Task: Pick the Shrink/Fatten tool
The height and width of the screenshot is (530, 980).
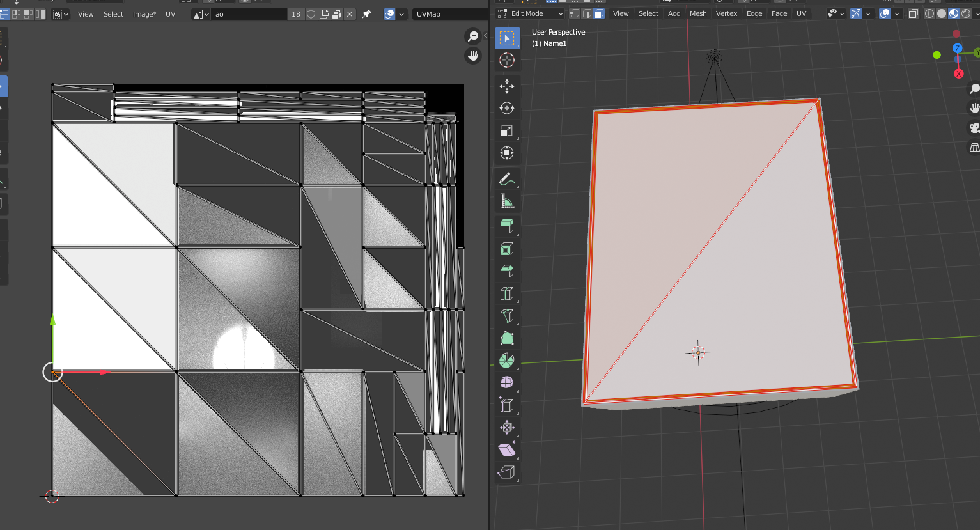Action: (507, 427)
